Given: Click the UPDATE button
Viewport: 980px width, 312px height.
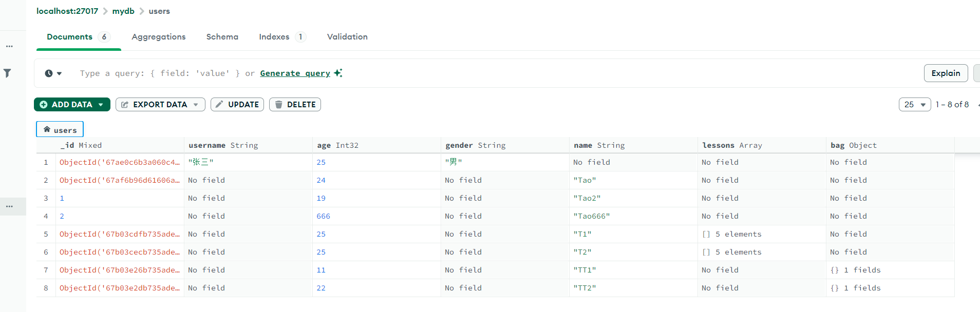Looking at the screenshot, I should pos(237,105).
